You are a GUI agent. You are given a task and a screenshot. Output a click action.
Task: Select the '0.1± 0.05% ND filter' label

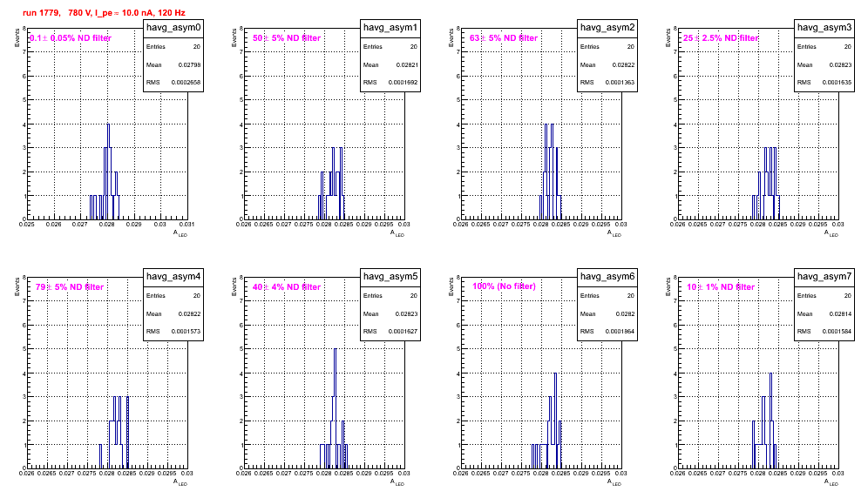click(x=71, y=38)
